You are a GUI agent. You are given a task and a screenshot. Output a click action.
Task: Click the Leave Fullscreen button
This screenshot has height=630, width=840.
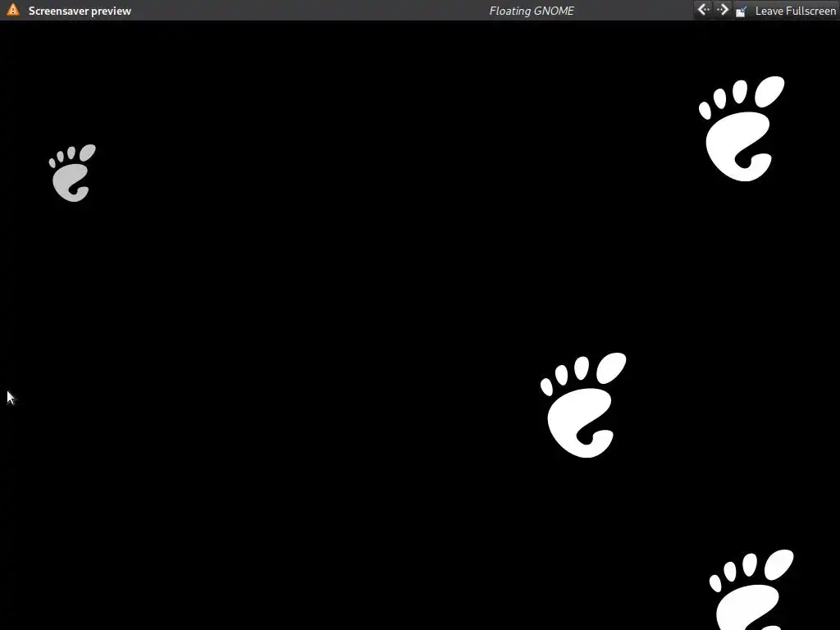[x=785, y=11]
